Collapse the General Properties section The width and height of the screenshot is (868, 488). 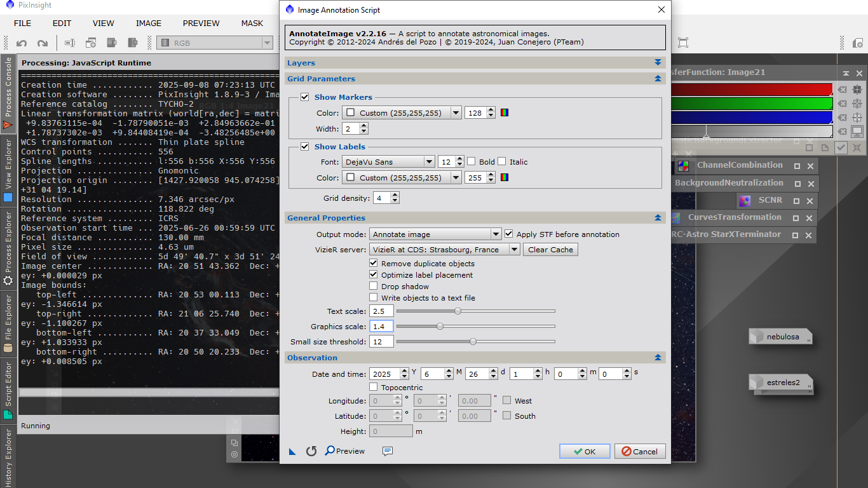658,218
